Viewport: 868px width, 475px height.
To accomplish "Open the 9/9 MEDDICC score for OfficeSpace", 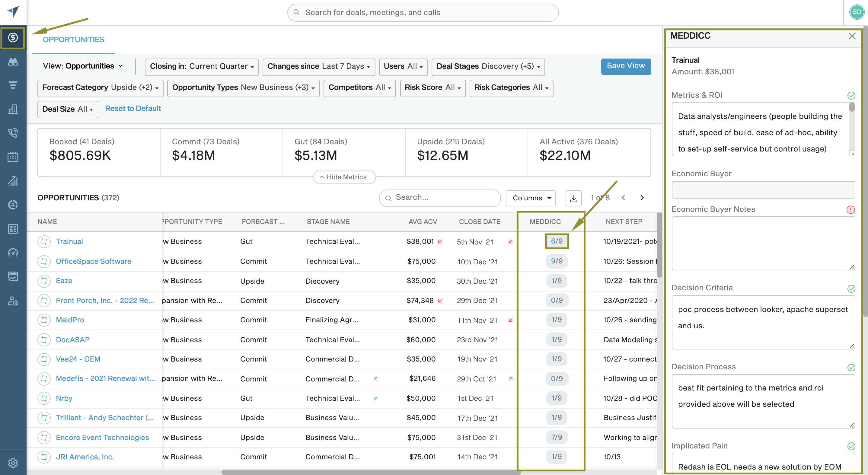I will [556, 261].
